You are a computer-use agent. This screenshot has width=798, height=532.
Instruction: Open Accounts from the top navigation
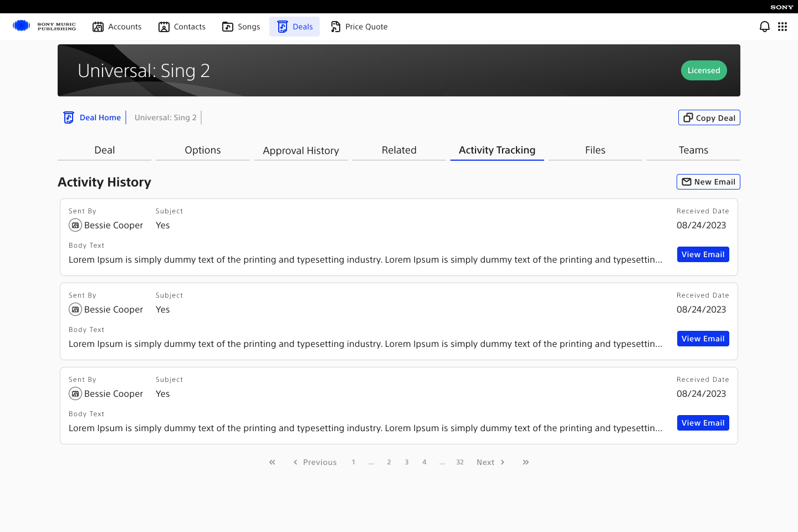click(x=117, y=27)
